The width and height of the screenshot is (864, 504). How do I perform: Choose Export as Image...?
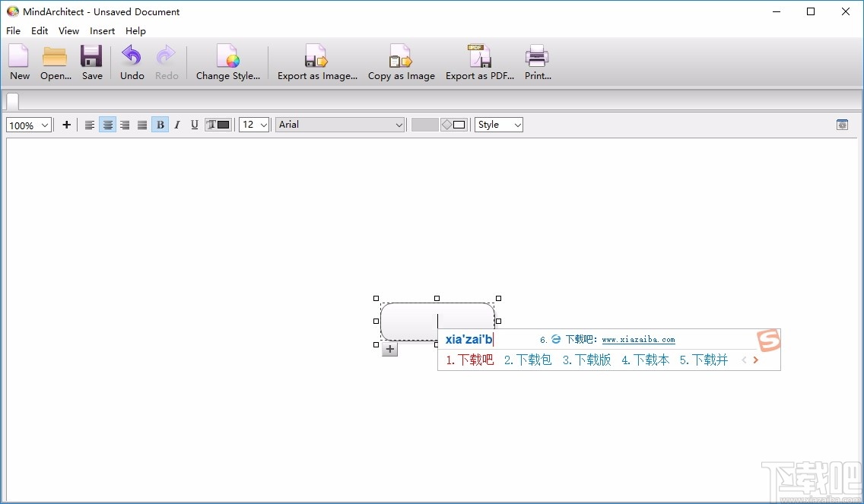click(317, 62)
